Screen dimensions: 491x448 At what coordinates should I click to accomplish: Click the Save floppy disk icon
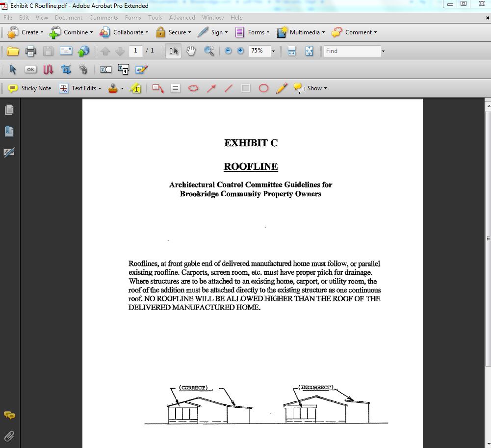(48, 51)
